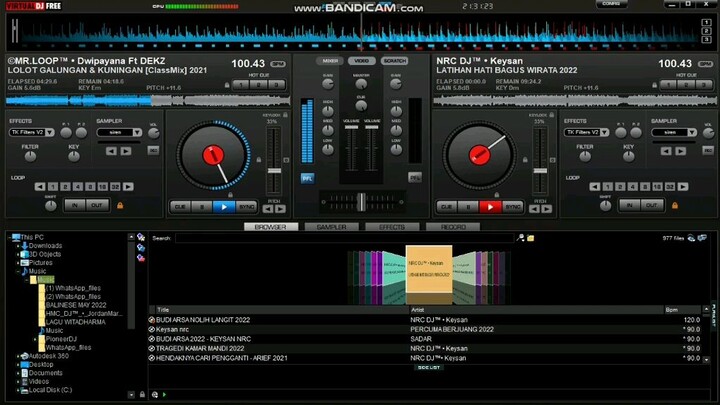The image size is (720, 405).
Task: Toggle the SIDE LIST panel
Action: (429, 367)
